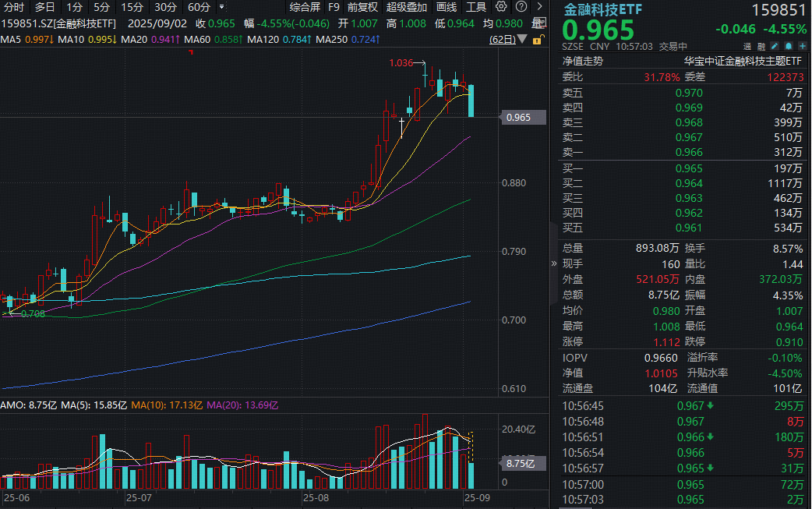Screen dimensions: 812x509
Task: Click the 62日 day range link
Action: click(x=503, y=39)
